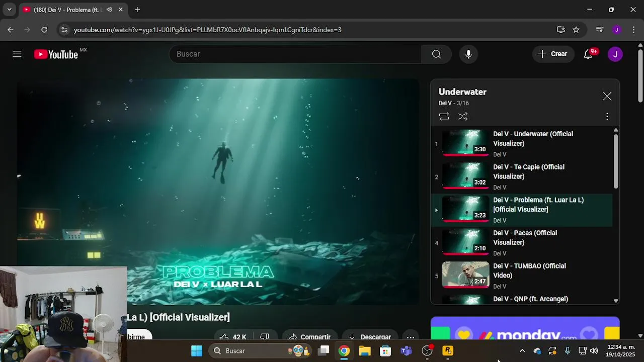
Task: Play Dei V - Te Capie track
Action: [522, 177]
